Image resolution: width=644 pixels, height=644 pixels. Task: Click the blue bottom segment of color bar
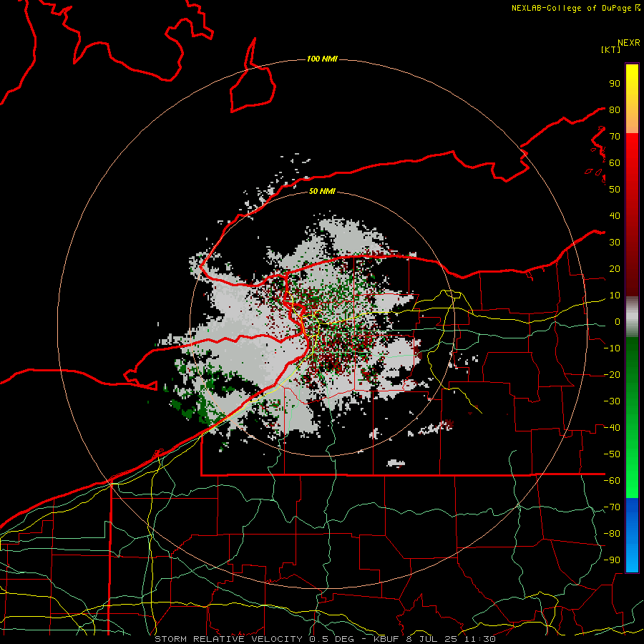click(632, 535)
